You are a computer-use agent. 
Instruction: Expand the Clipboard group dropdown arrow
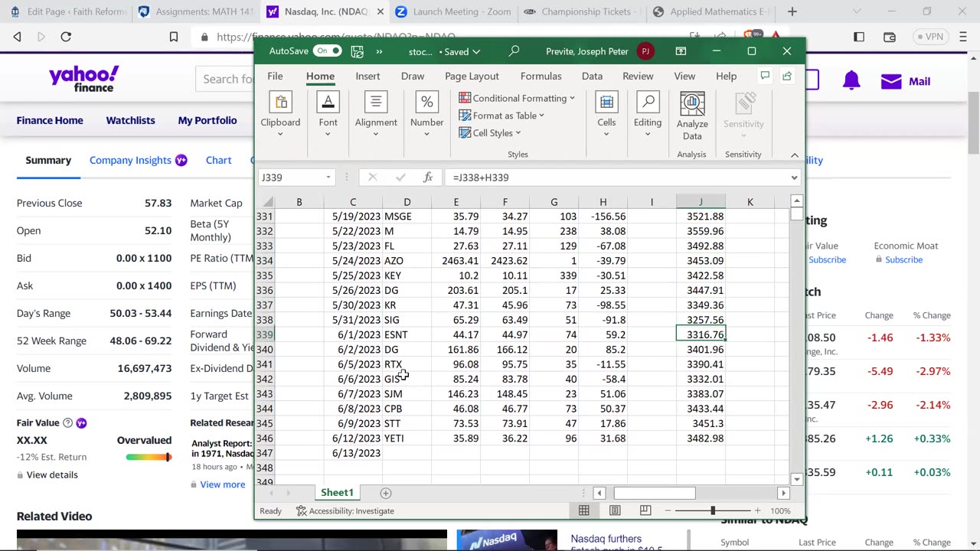point(280,135)
